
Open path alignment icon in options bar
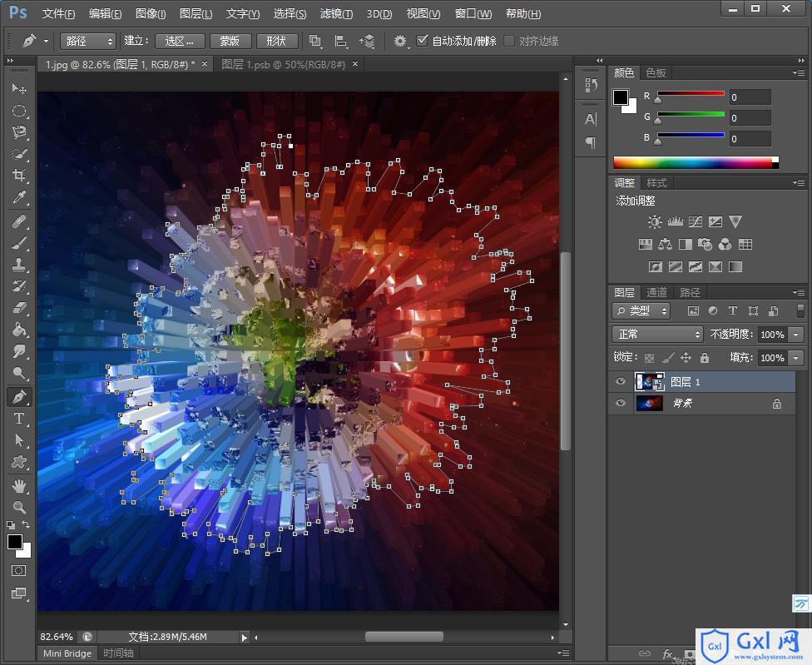pyautogui.click(x=341, y=41)
